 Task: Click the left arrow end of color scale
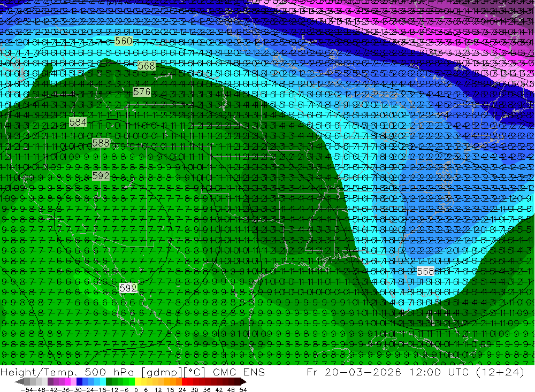[x=19, y=381]
